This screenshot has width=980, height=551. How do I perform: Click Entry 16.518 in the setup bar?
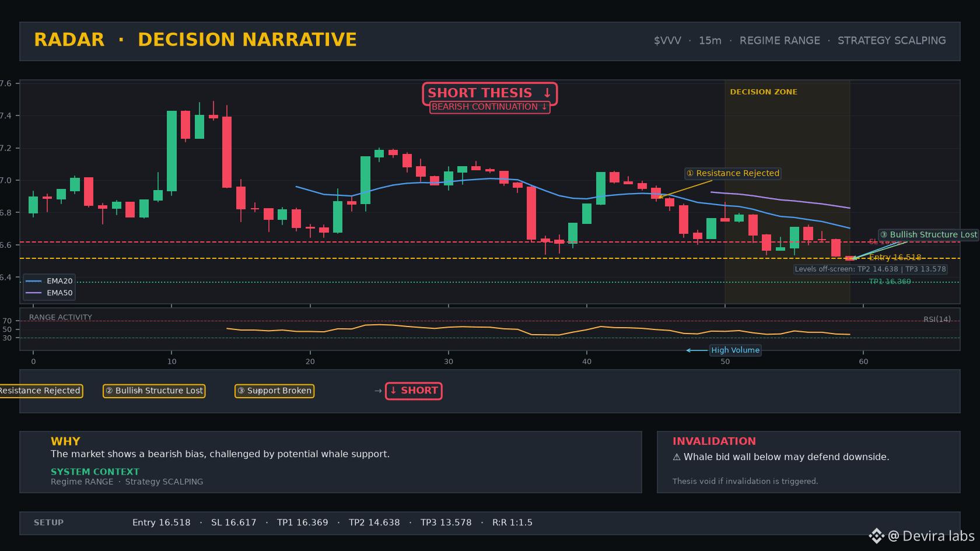[x=161, y=522]
